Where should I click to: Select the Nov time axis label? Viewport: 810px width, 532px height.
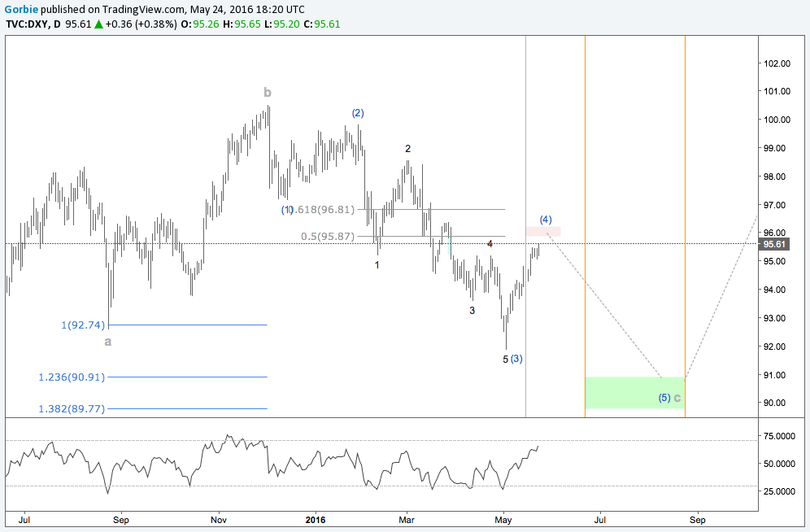[x=219, y=520]
